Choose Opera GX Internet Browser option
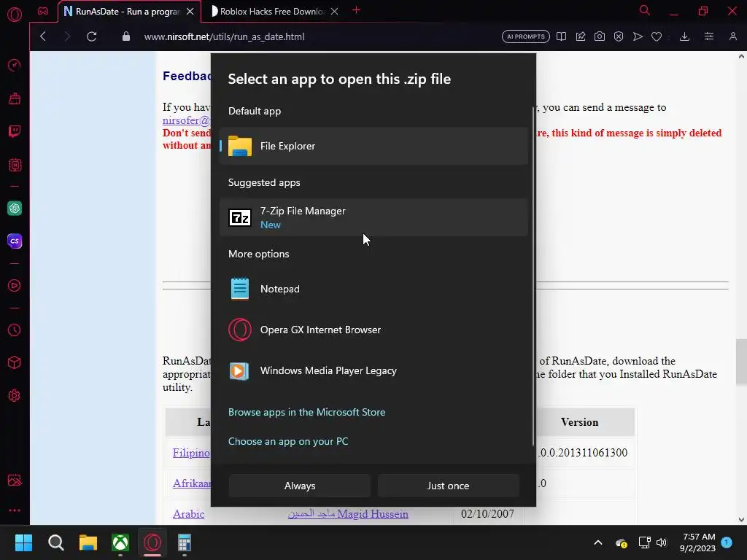 point(373,330)
